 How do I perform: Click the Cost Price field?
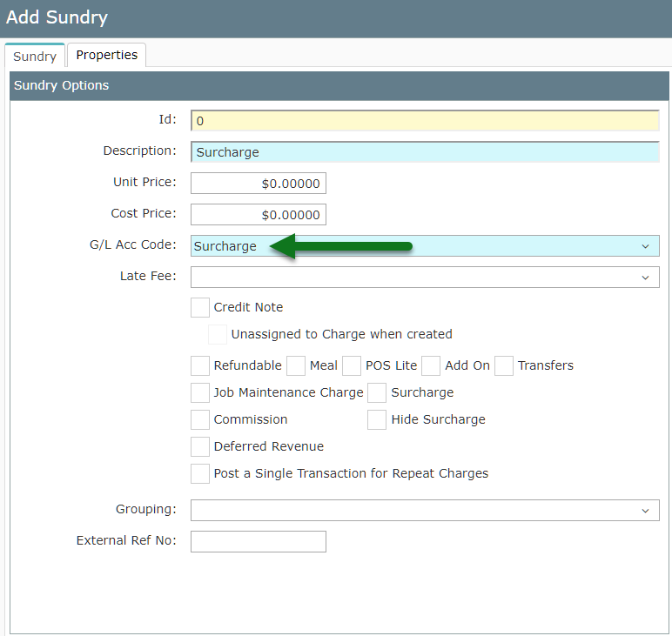pyautogui.click(x=258, y=215)
